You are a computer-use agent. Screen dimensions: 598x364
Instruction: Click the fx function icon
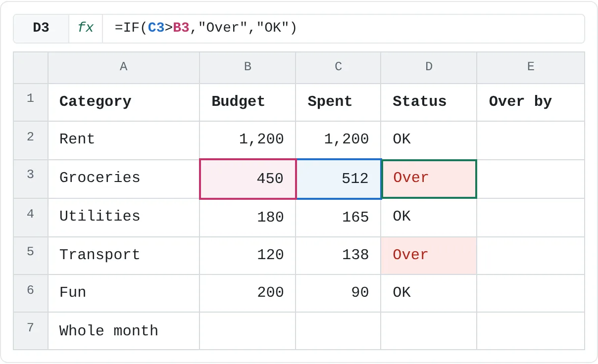[x=86, y=28]
